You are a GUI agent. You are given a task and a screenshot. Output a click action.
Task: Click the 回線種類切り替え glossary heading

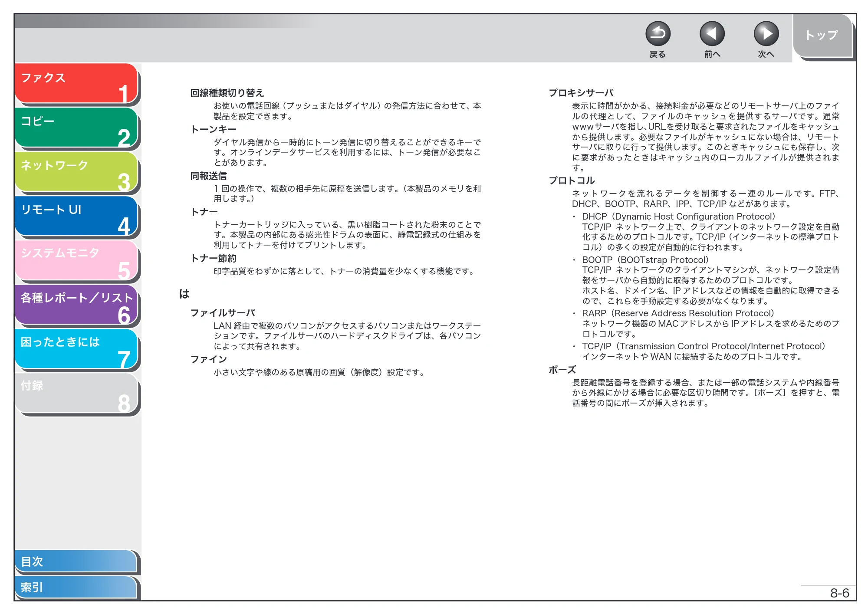coord(227,93)
